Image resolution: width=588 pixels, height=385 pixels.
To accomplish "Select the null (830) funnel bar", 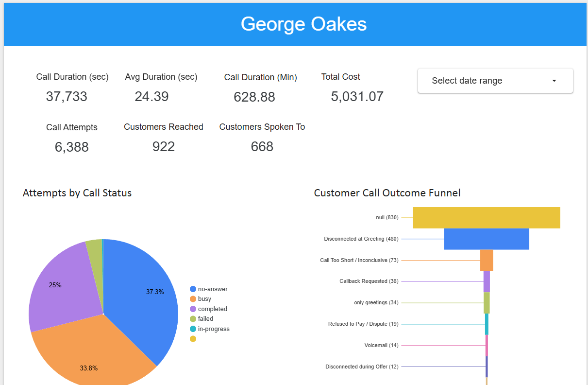I will click(x=486, y=217).
